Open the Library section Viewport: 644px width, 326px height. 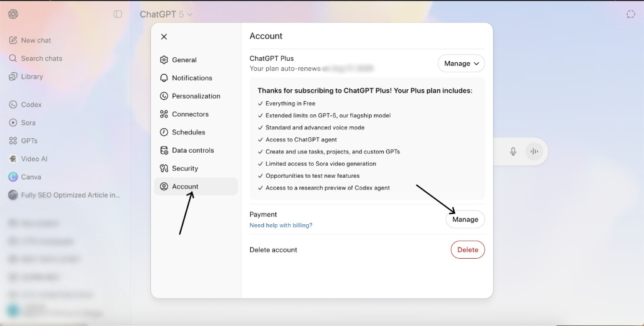26,76
